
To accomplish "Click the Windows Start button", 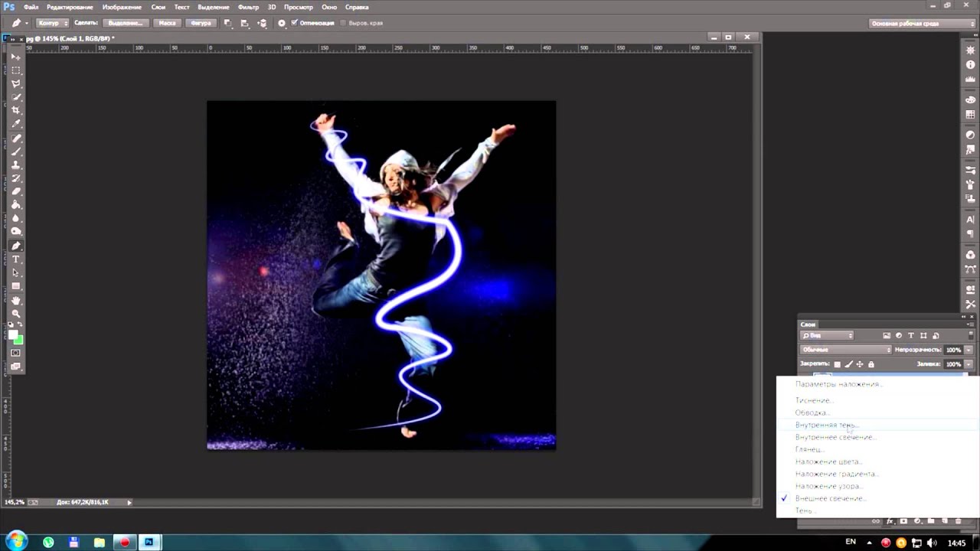I will (x=16, y=542).
